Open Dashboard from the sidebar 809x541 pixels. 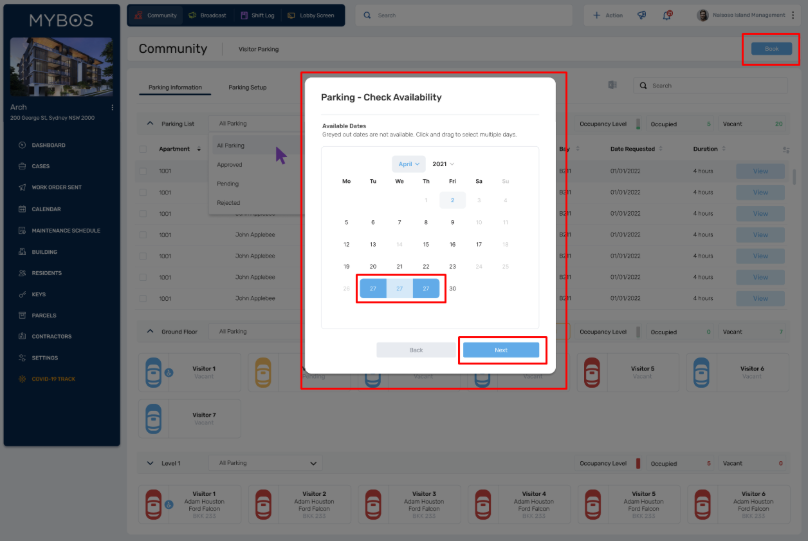click(x=48, y=145)
